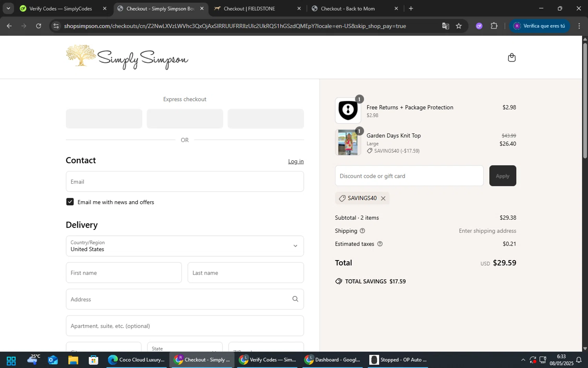Open the State dropdown
This screenshot has height=368, width=588.
185,347
